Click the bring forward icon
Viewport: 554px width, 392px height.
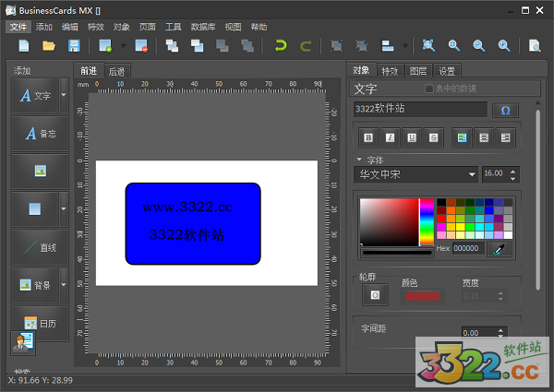pos(198,46)
